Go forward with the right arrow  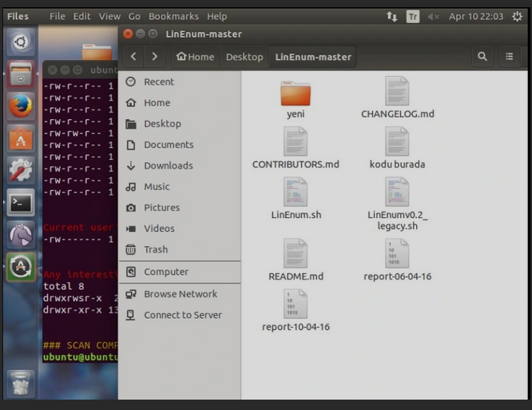coord(155,56)
